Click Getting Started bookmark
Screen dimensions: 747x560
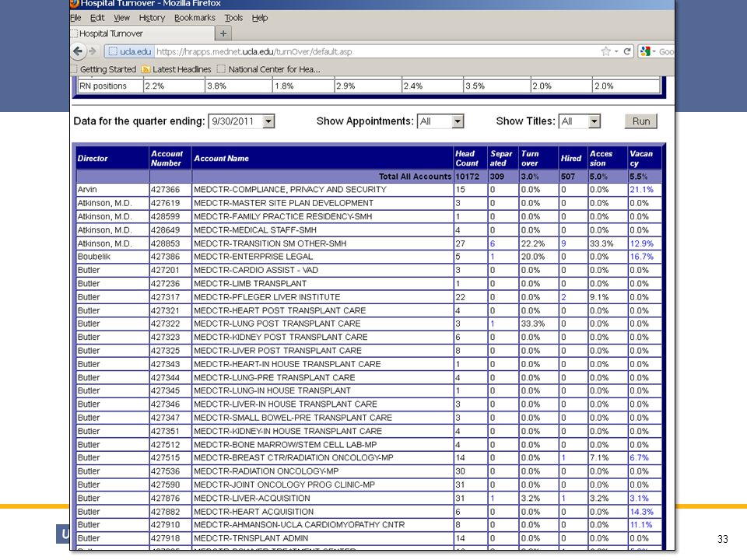tap(104, 69)
